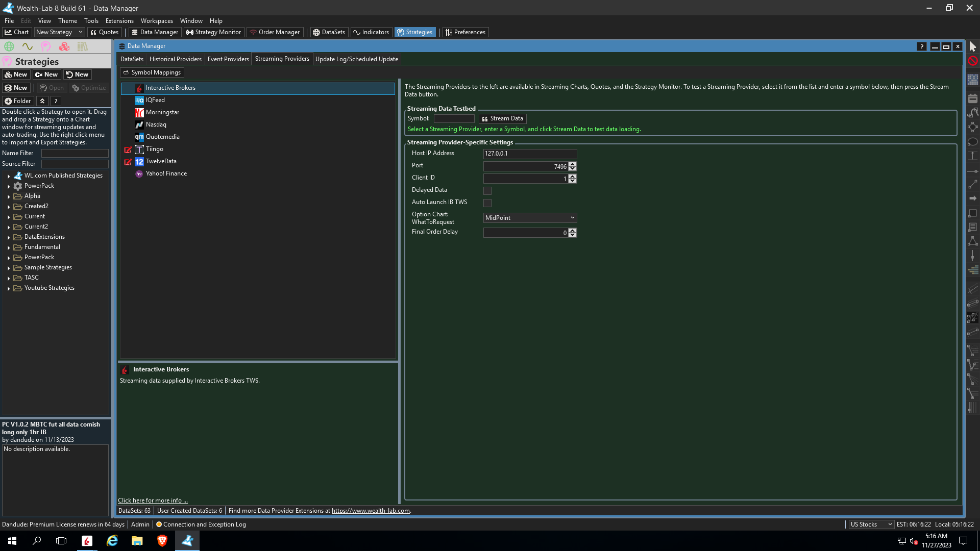The width and height of the screenshot is (980, 551).
Task: Create new rotation strategy with circular arrow
Action: coord(77,74)
